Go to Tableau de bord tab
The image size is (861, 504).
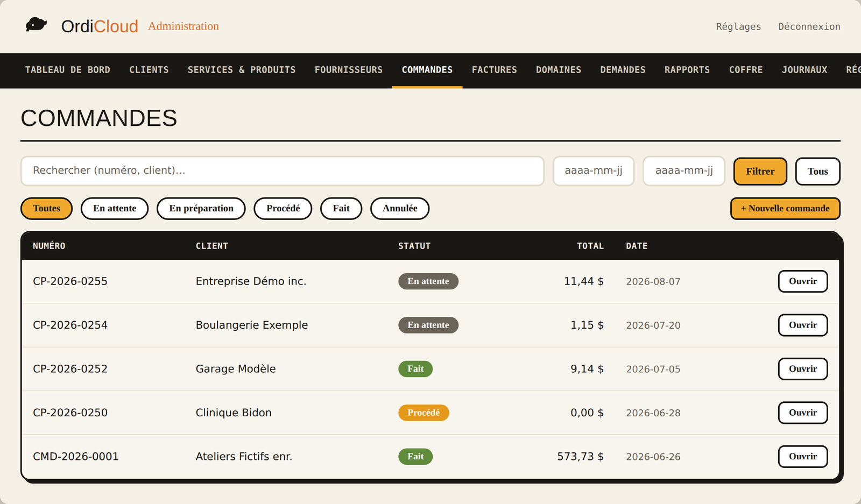tap(68, 70)
